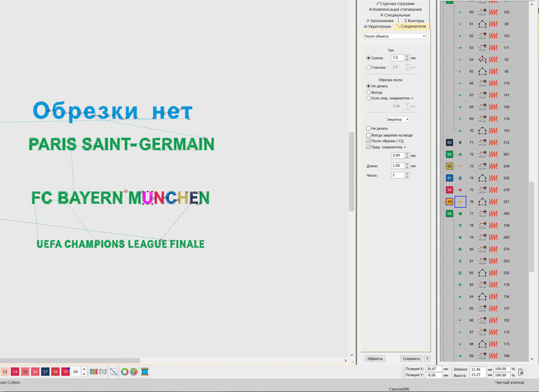539x392 pixels.
Task: Pick color swatch 54
Action: click(x=15, y=372)
